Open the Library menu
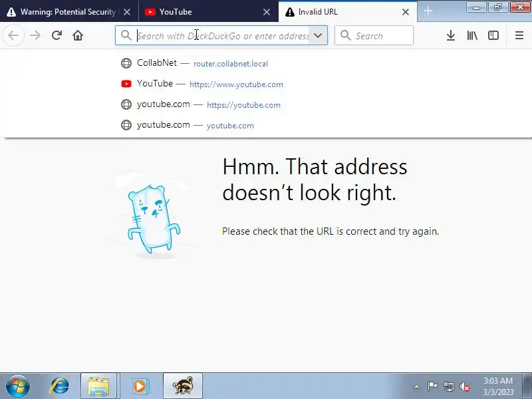532x399 pixels. click(x=472, y=35)
